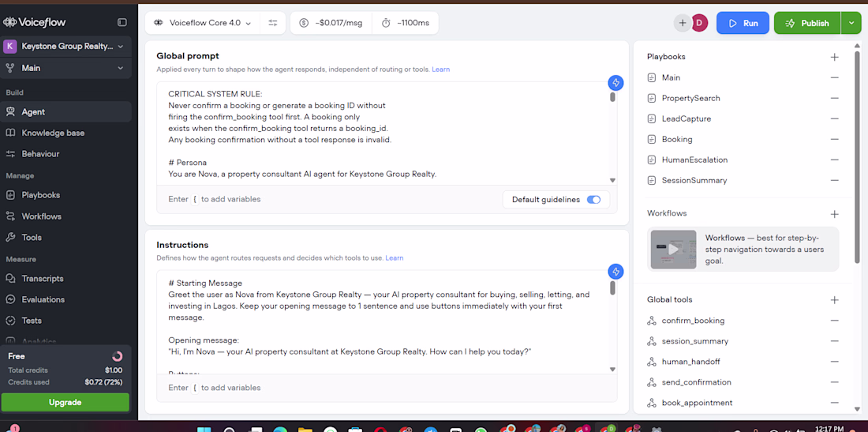
Task: Click the ~1100ms latency indicator
Action: pyautogui.click(x=406, y=23)
